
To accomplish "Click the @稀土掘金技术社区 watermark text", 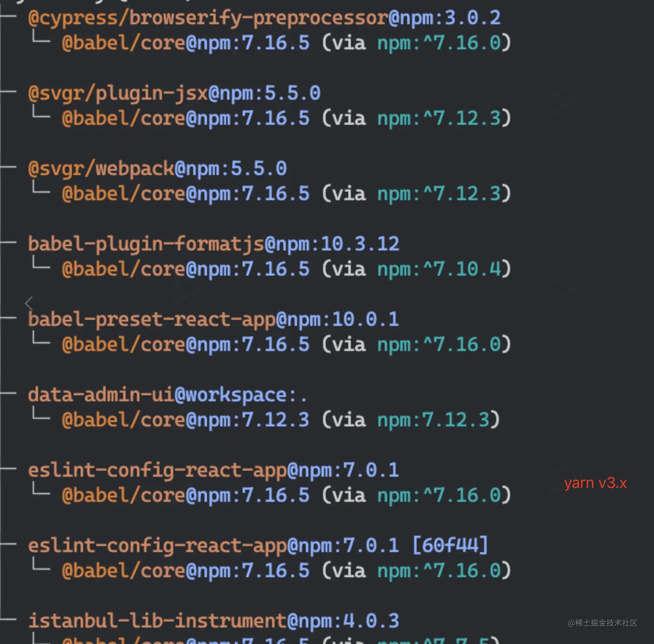I will tap(602, 623).
